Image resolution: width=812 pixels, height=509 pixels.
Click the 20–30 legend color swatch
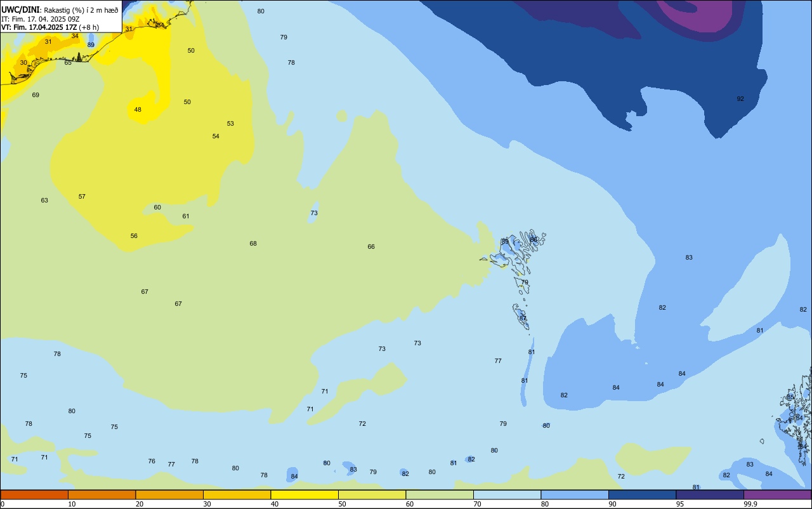coord(169,494)
